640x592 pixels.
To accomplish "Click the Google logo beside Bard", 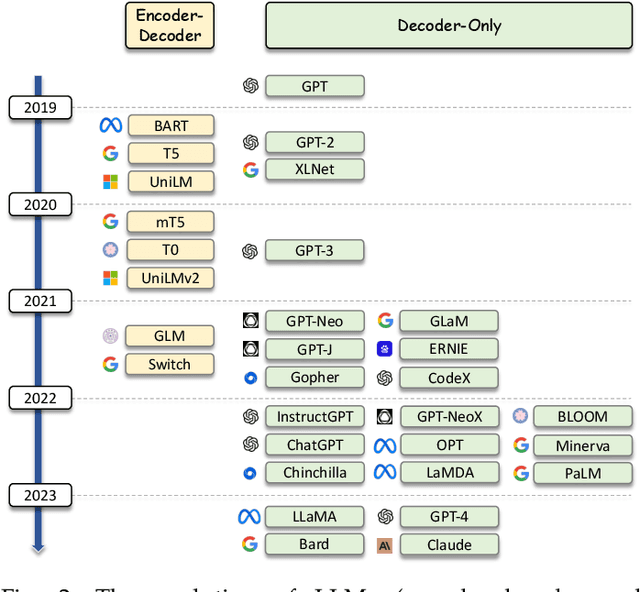I will pyautogui.click(x=250, y=545).
